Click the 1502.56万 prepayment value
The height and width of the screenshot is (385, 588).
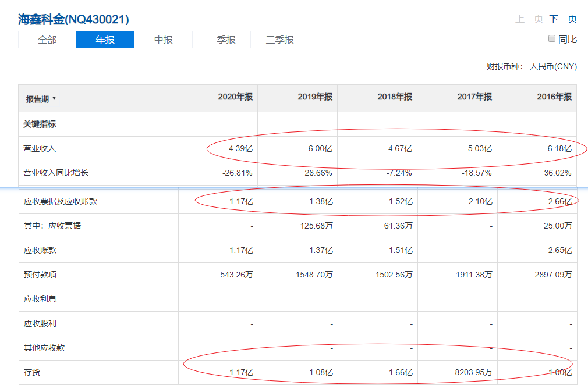(x=394, y=275)
